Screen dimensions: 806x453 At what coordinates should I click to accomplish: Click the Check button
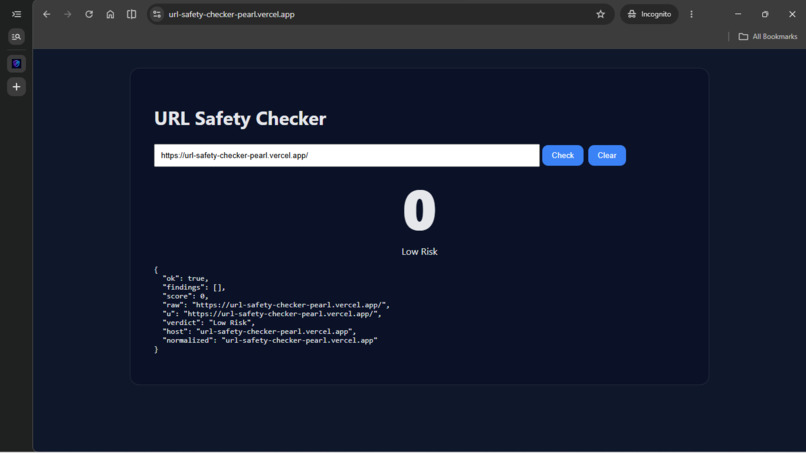[563, 155]
